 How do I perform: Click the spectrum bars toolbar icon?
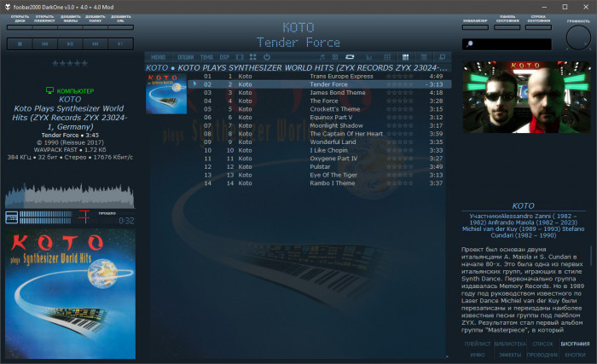coord(368,57)
